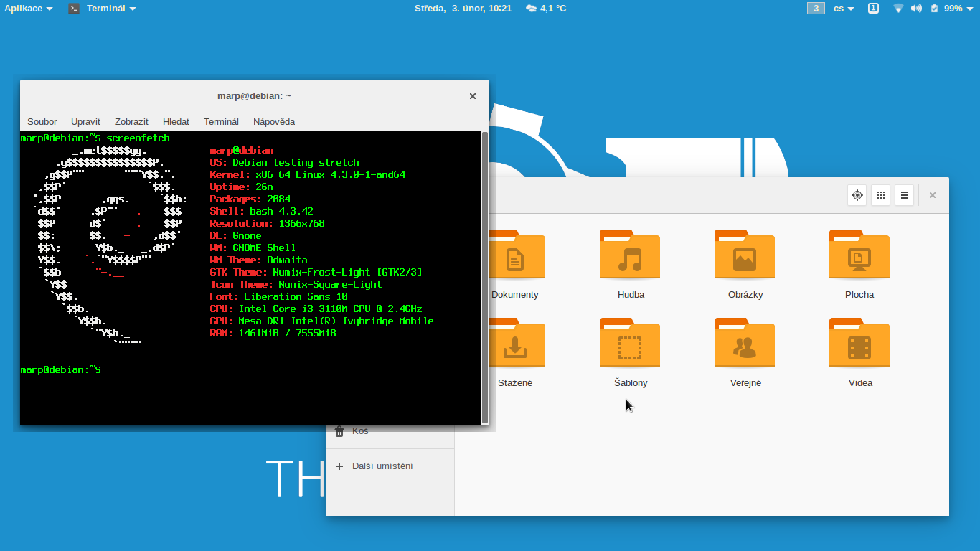The image size is (980, 551).
Task: Click the terminal vertical scrollbar
Action: [x=485, y=277]
